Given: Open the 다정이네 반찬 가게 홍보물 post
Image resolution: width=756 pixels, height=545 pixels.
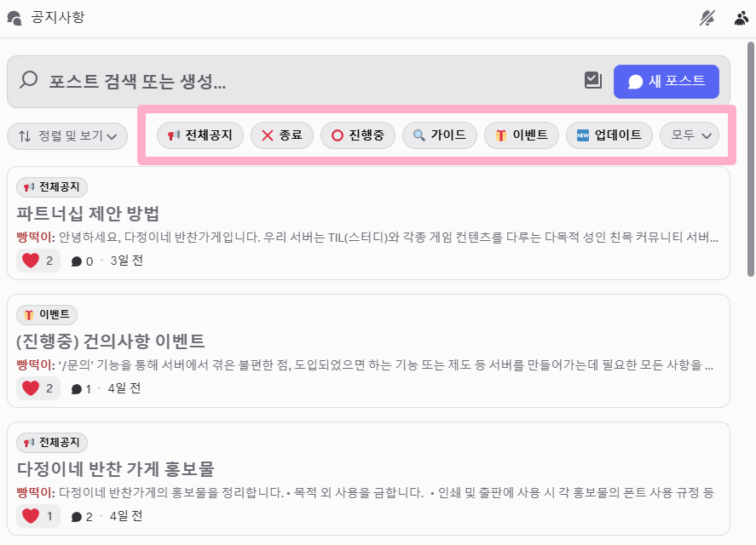Looking at the screenshot, I should tap(115, 469).
